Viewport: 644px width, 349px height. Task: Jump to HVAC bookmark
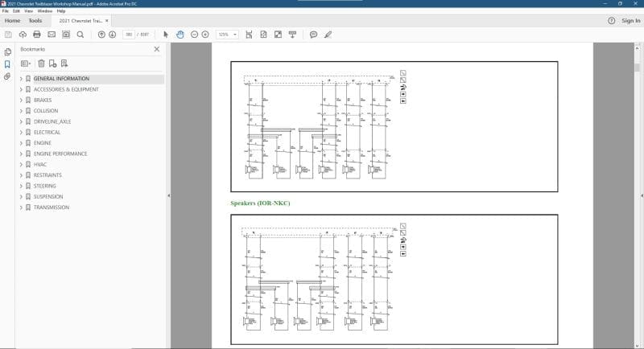point(39,165)
